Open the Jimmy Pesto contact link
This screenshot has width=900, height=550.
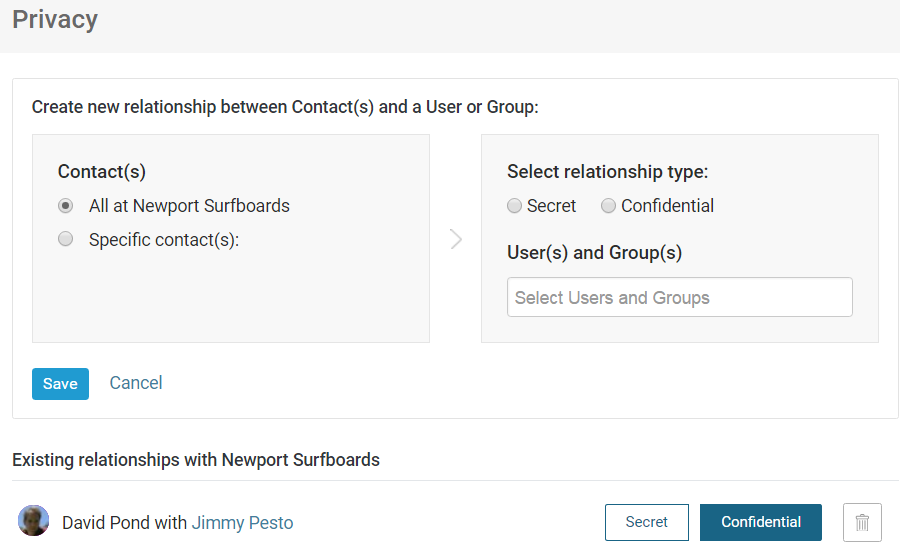coord(242,522)
